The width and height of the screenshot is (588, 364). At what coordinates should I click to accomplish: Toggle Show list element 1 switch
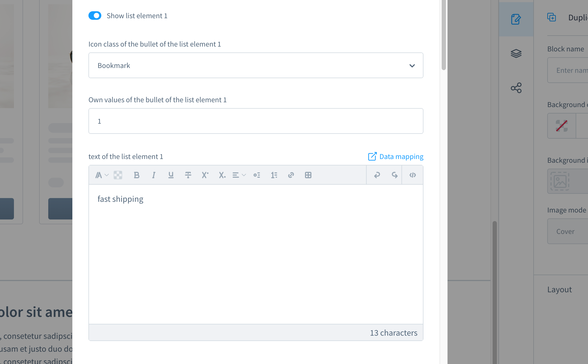pos(95,16)
